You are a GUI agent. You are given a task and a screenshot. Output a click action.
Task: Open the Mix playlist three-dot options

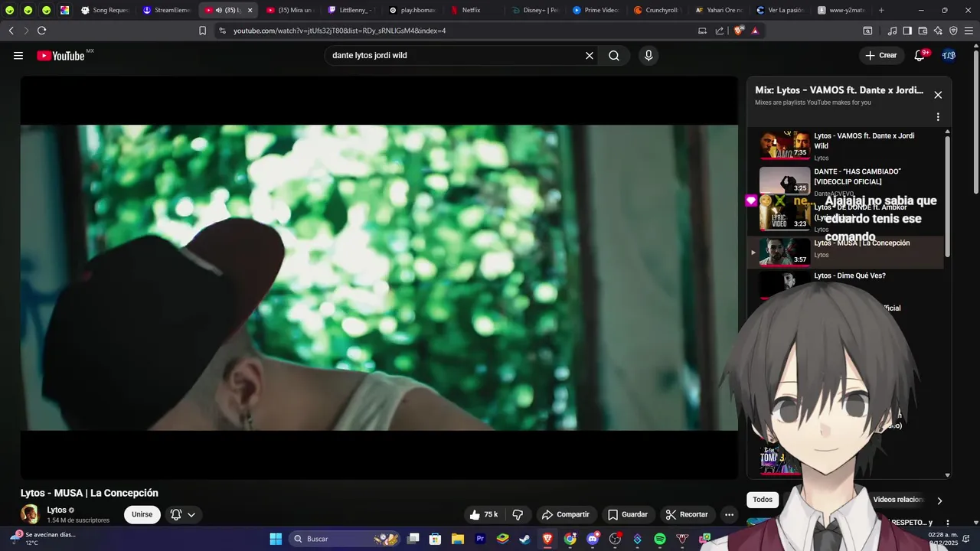tap(938, 117)
